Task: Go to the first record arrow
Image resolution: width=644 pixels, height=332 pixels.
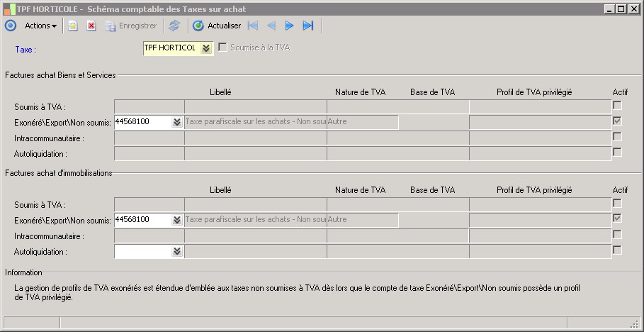Action: point(253,26)
